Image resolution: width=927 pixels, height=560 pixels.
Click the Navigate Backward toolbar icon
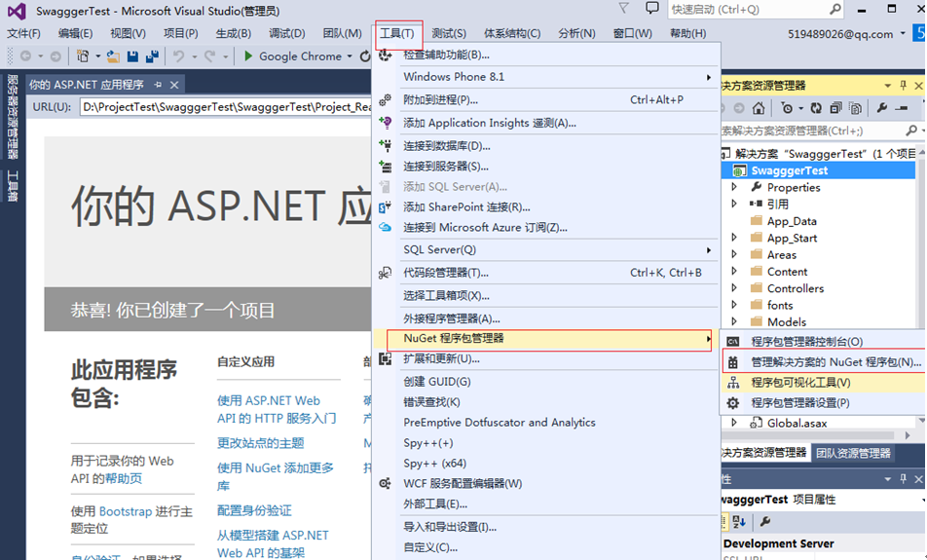coord(25,56)
